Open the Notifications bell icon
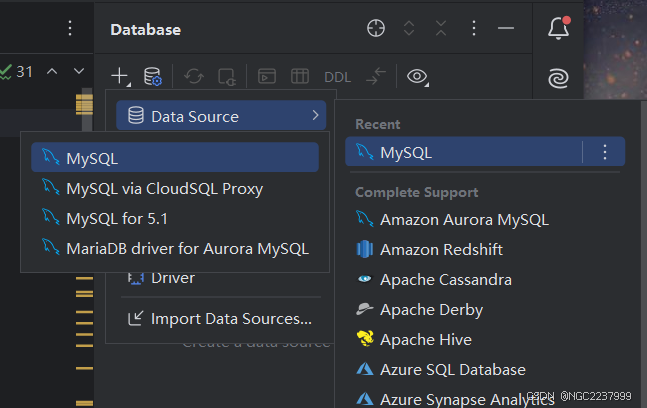647x408 pixels. [x=558, y=28]
